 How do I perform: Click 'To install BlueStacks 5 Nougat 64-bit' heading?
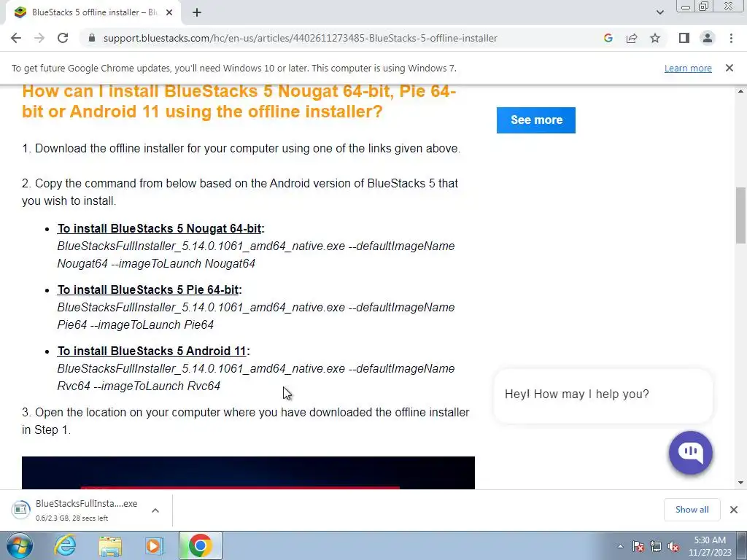[159, 228]
